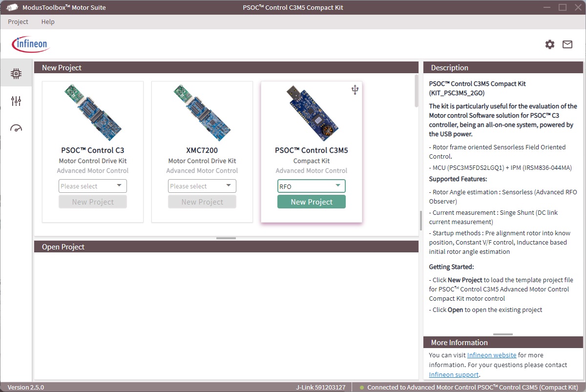Open the gauge dashboard sidebar icon

(x=16, y=128)
